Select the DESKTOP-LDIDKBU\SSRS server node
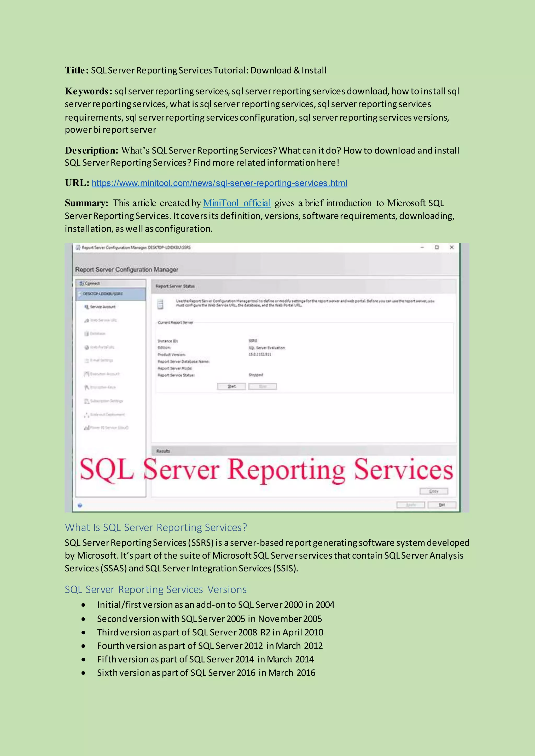This screenshot has height=756, width=535. click(x=111, y=294)
